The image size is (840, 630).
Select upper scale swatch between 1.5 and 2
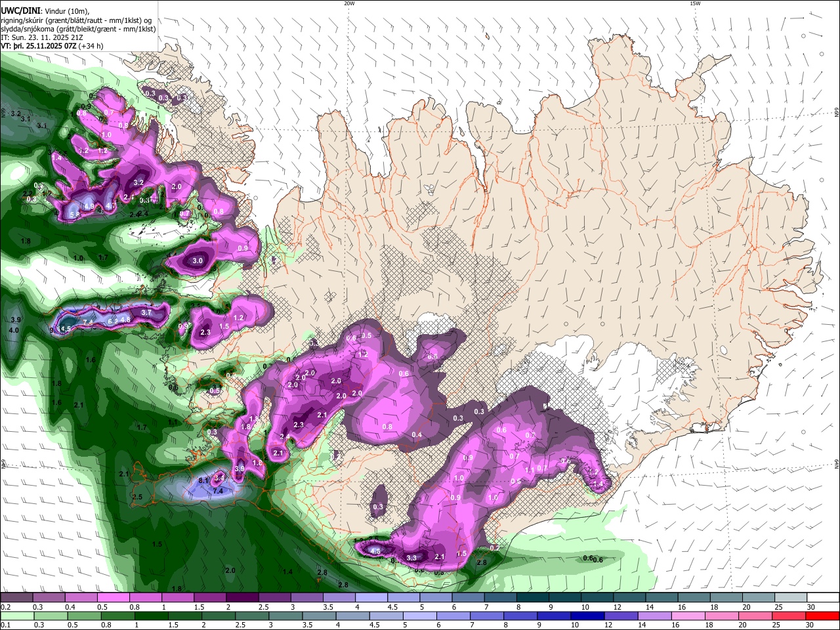210,597
